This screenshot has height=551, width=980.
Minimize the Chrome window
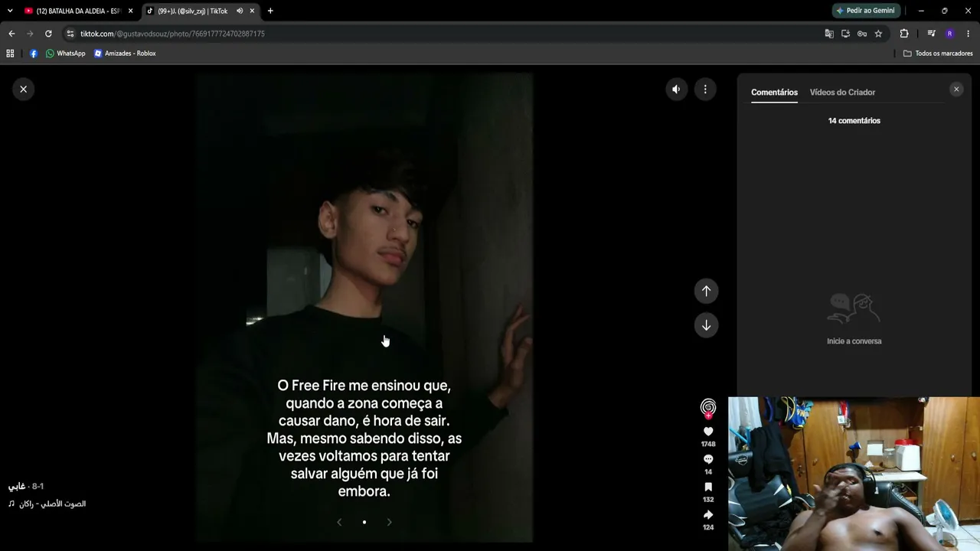[x=921, y=11]
